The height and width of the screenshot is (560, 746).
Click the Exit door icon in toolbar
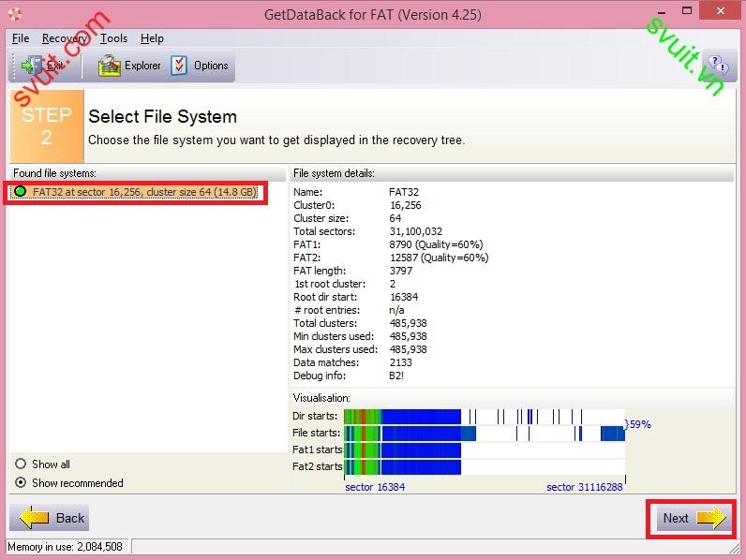32,66
